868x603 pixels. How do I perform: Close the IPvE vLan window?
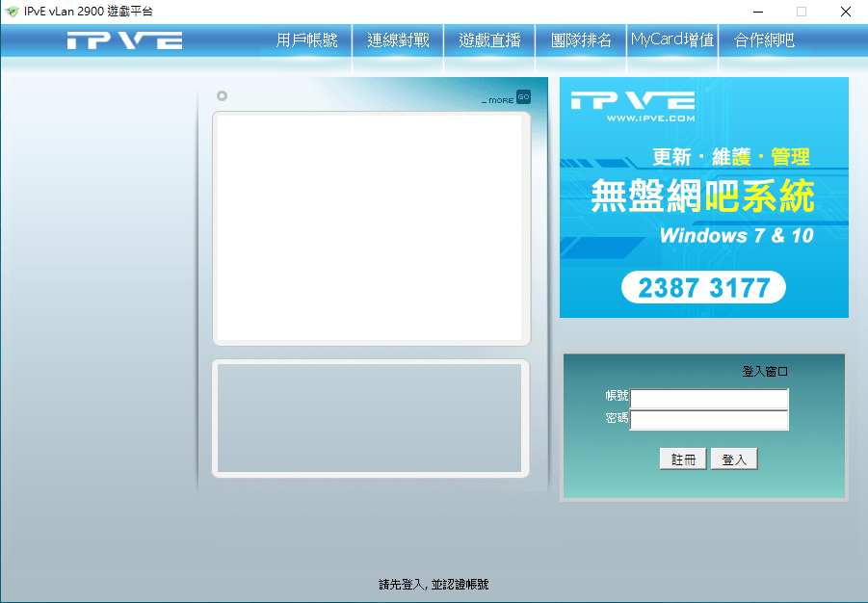(845, 12)
